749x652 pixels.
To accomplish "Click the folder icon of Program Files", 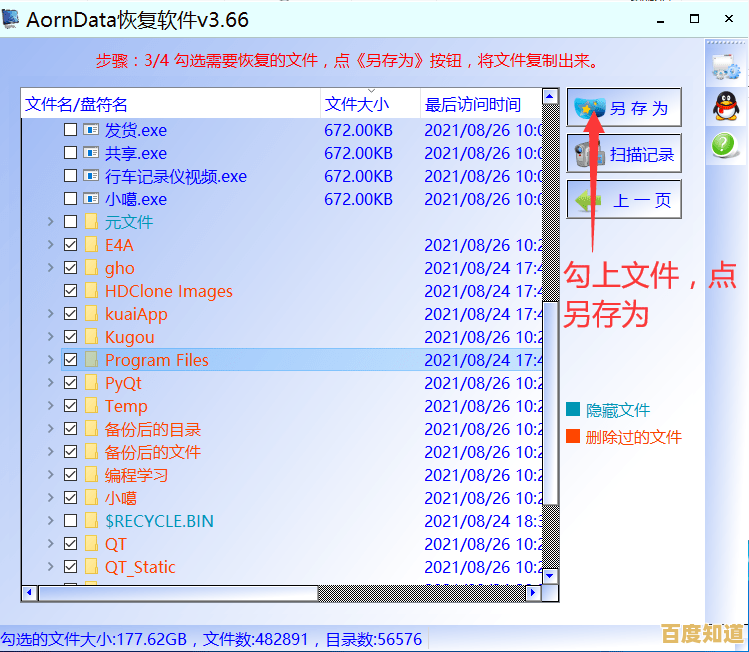I will pyautogui.click(x=91, y=359).
